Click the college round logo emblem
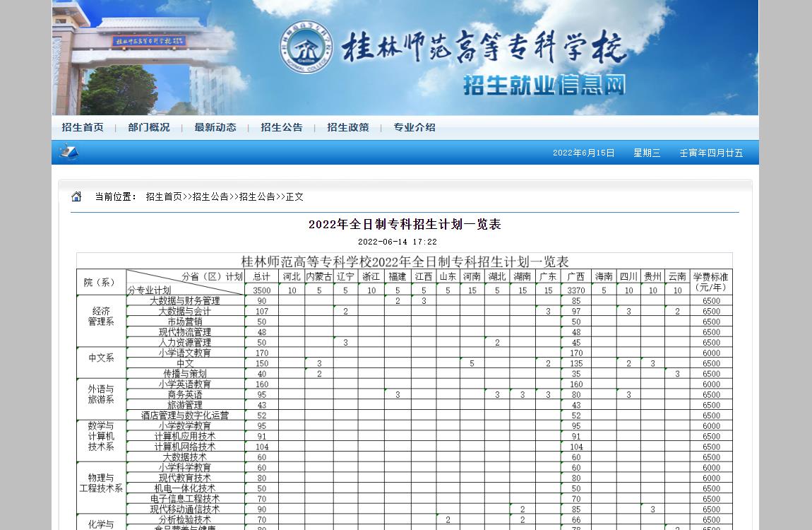The height and width of the screenshot is (530, 812). [306, 47]
